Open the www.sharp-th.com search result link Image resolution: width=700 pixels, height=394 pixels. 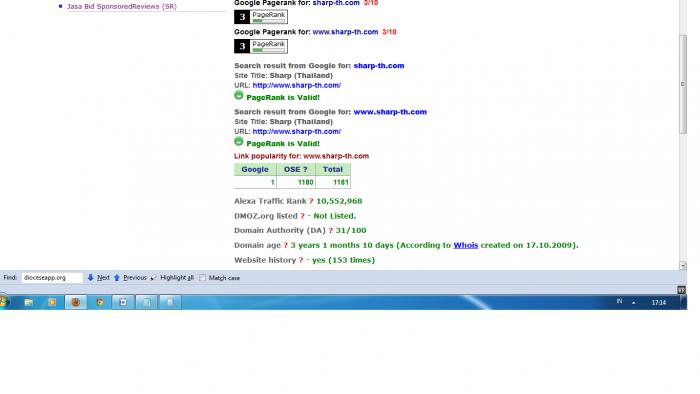(390, 112)
